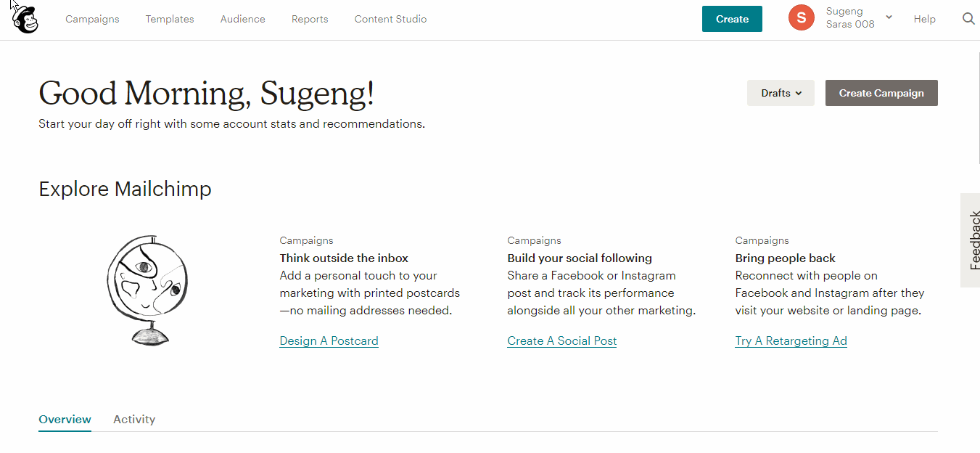Open the Campaigns menu

click(x=92, y=19)
